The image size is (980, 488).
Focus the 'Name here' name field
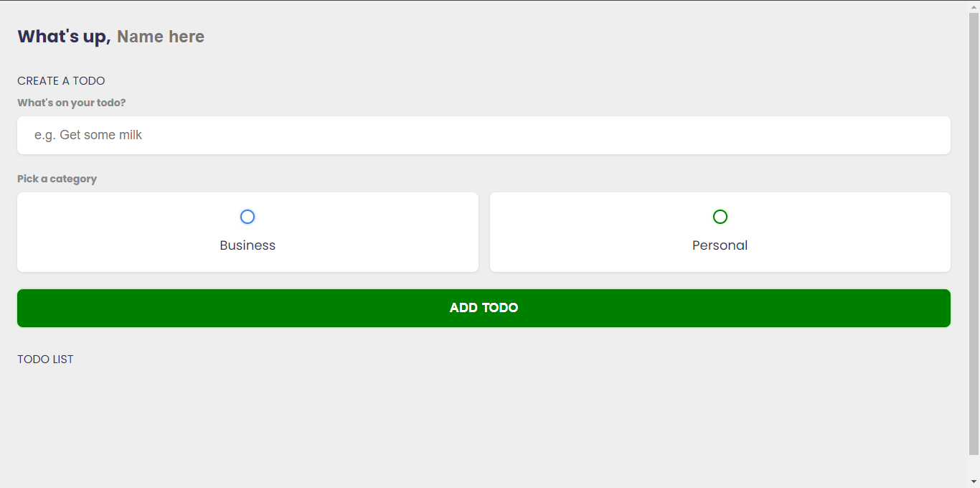pyautogui.click(x=161, y=37)
